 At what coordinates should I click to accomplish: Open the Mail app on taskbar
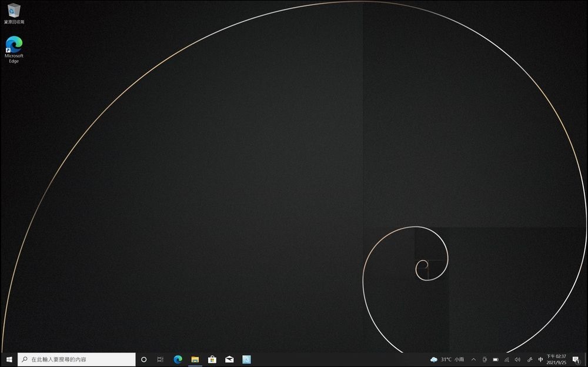coord(229,359)
